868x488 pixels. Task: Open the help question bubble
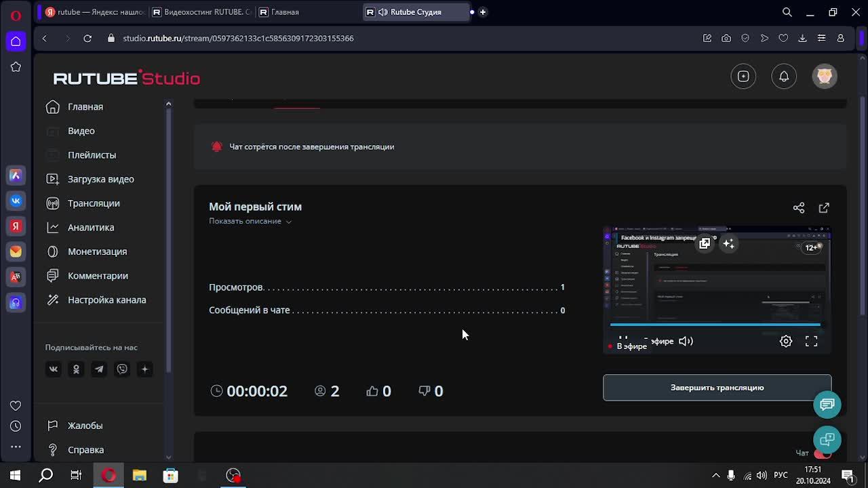pyautogui.click(x=827, y=439)
